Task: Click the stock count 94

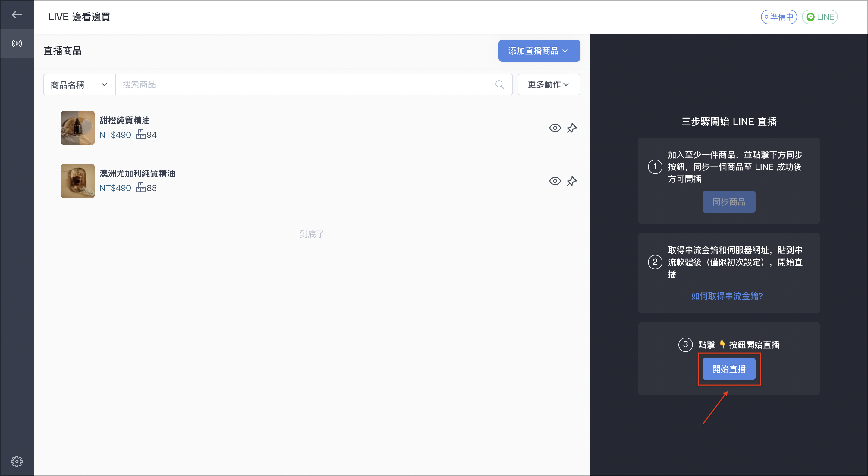Action: (152, 135)
